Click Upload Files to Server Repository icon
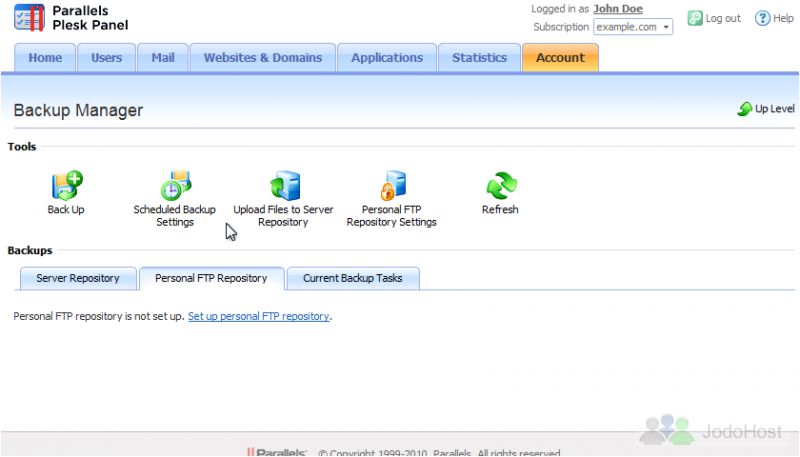 tap(285, 185)
